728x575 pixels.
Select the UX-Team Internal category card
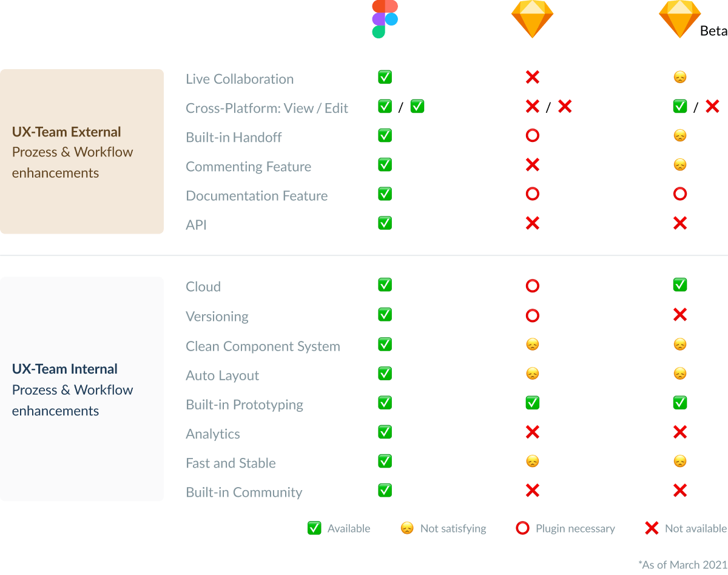[x=82, y=389]
